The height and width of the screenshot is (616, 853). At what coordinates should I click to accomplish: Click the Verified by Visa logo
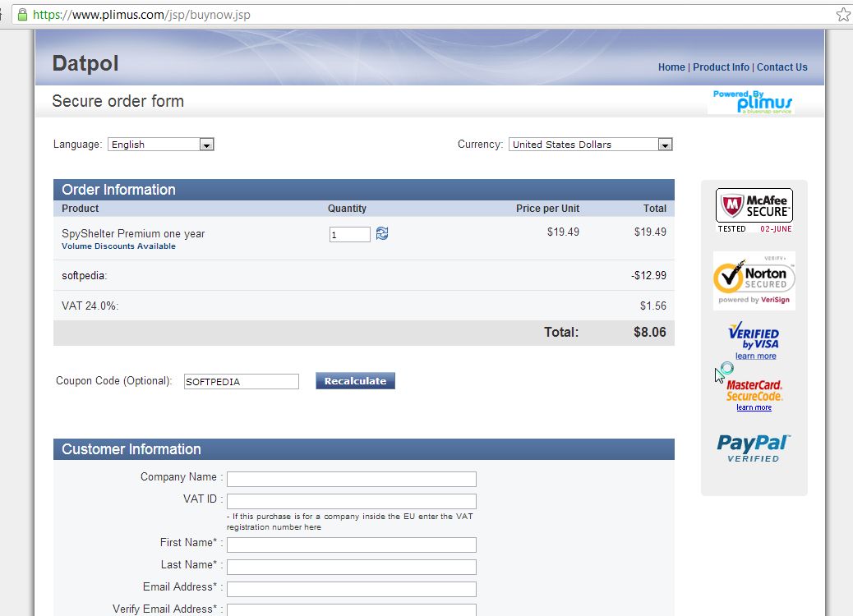click(754, 337)
